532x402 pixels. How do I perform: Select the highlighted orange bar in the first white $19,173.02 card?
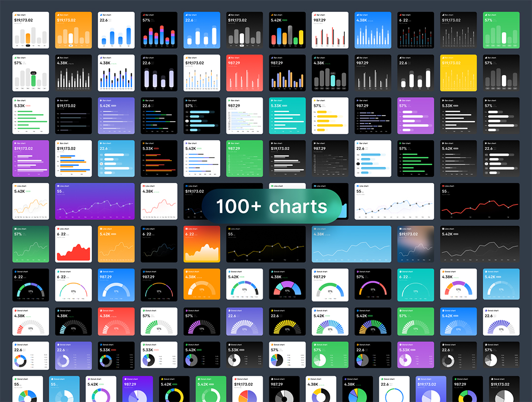click(28, 38)
